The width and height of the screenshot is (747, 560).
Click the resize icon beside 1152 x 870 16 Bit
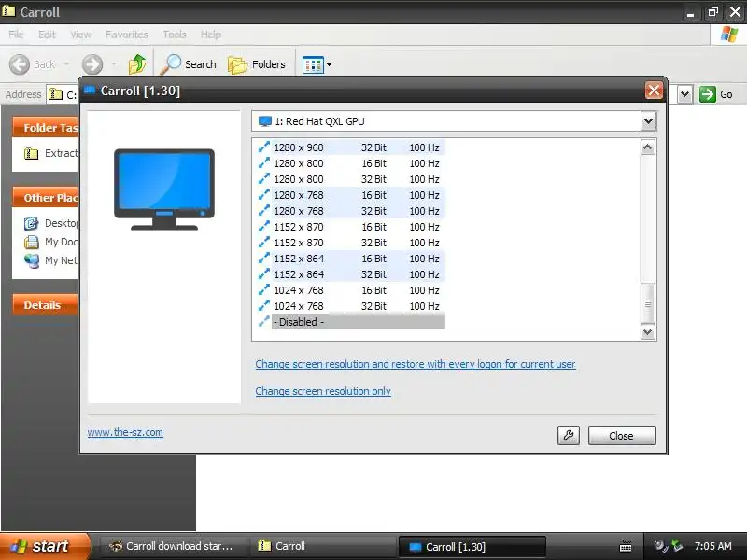(x=263, y=227)
